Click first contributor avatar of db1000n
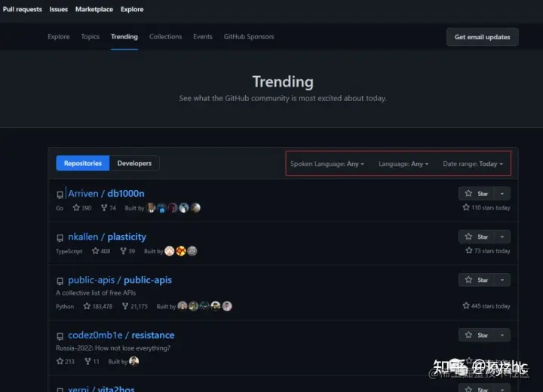The width and height of the screenshot is (543, 392). point(152,208)
